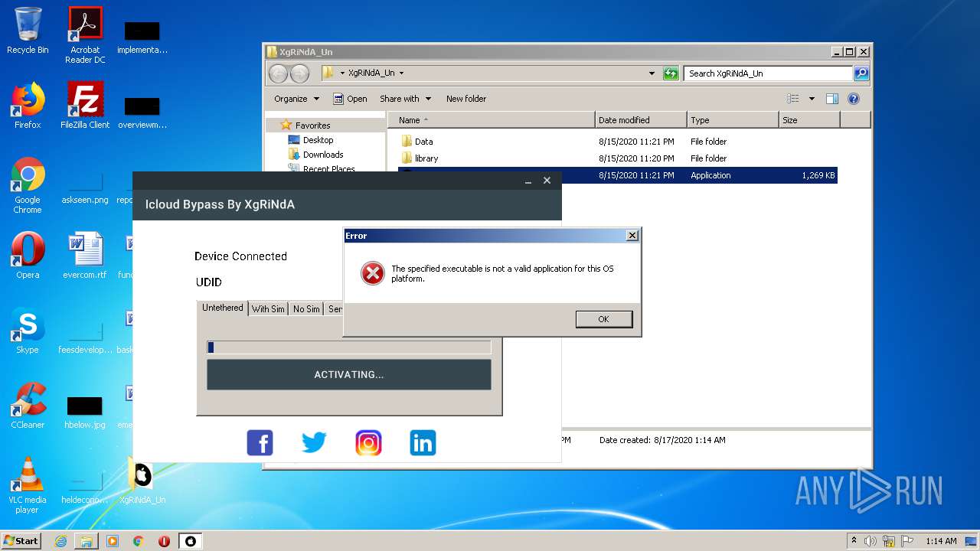The image size is (980, 551).
Task: Toggle the preview pane icon
Action: tap(832, 99)
